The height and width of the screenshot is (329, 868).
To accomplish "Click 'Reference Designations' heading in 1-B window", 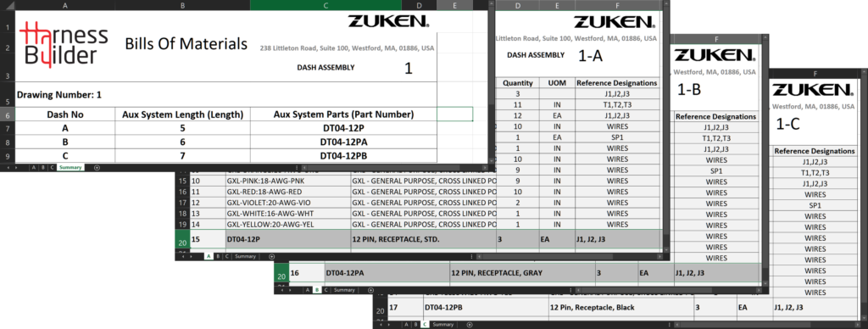I will coord(715,117).
